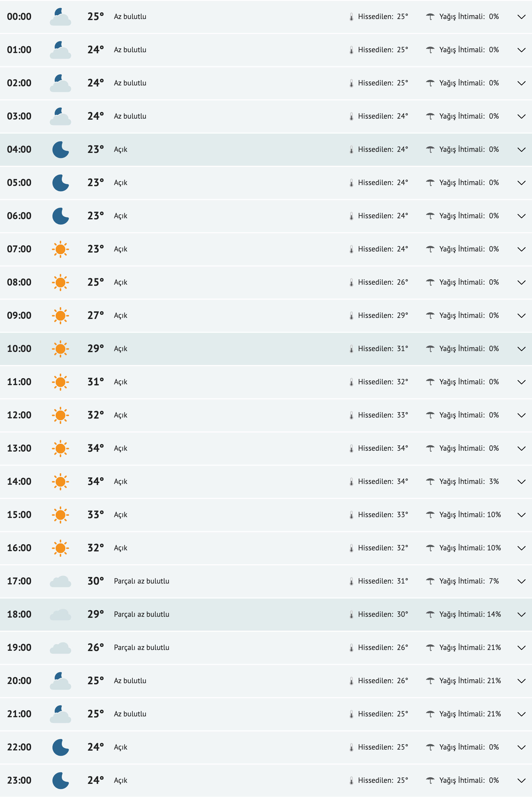Viewport: 532px width, 797px height.
Task: Click the sun icon at 13:00
Action: point(60,448)
